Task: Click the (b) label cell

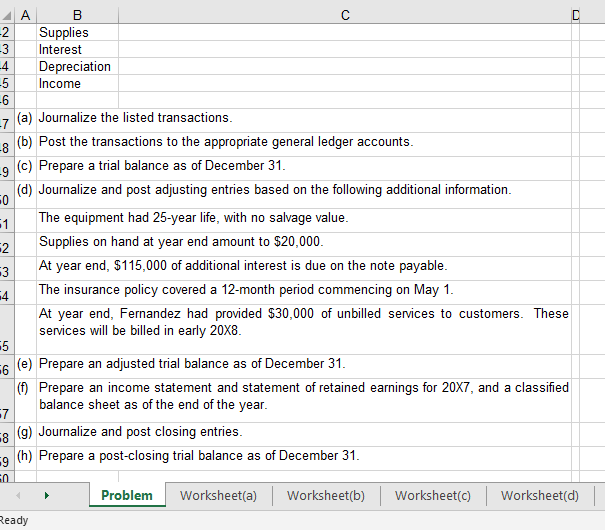Action: tap(25, 145)
